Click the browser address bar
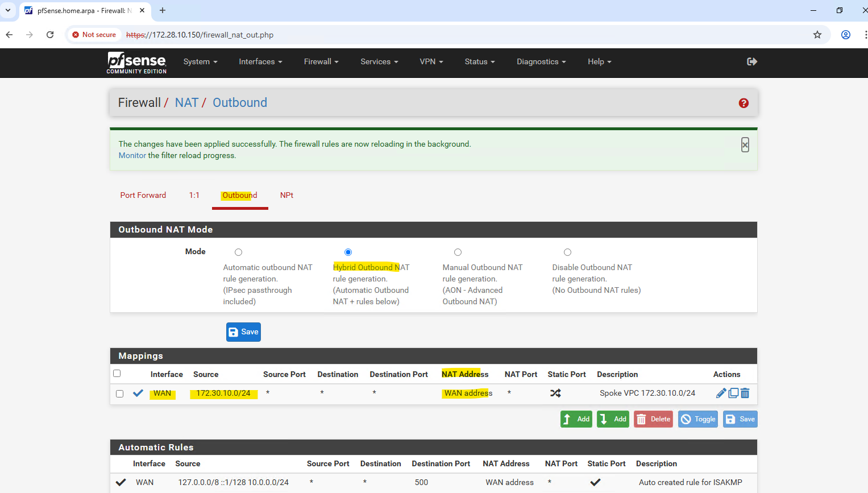Image resolution: width=868 pixels, height=493 pixels. [x=455, y=35]
